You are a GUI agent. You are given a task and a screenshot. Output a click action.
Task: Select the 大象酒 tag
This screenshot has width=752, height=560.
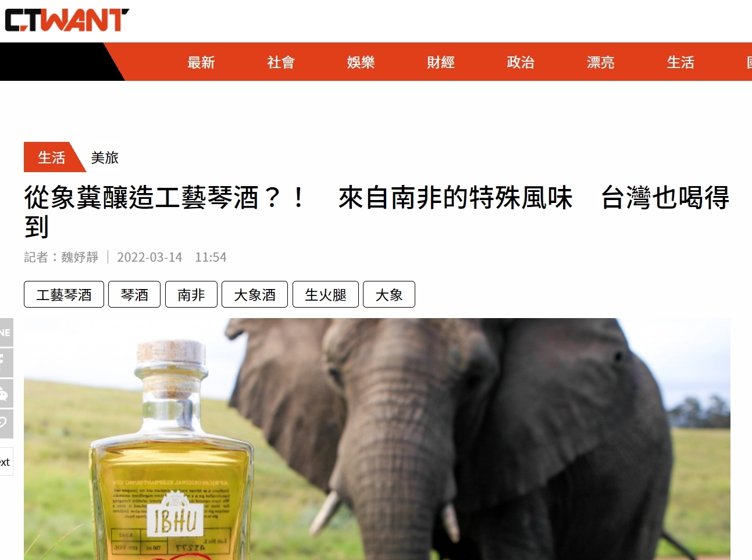(255, 294)
